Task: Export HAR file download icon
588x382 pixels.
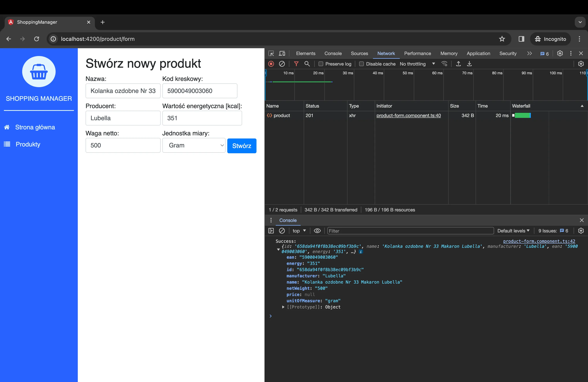Action: [469, 64]
